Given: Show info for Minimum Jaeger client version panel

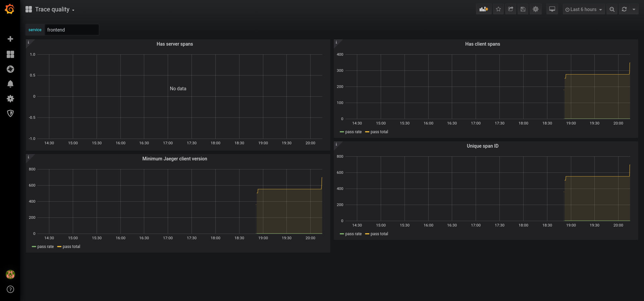Looking at the screenshot, I should [29, 157].
